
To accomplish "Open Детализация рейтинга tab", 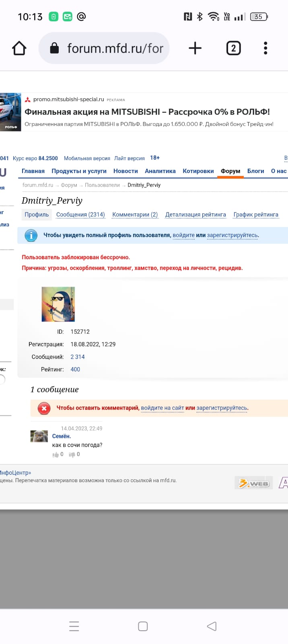I will [195, 215].
